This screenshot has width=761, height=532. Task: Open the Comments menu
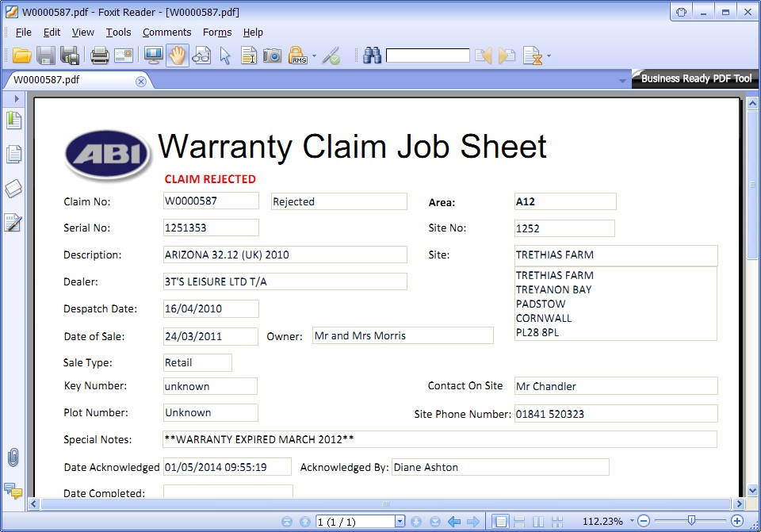click(166, 33)
